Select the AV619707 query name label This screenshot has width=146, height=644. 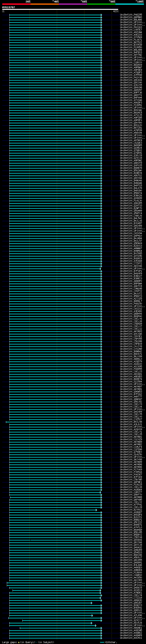coord(8,7)
